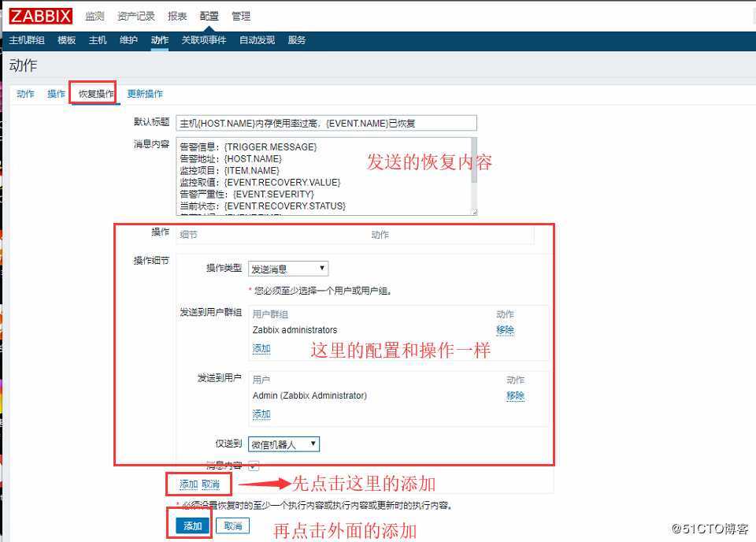Click inner 添加 link of operation details
The image size is (756, 542).
[188, 484]
